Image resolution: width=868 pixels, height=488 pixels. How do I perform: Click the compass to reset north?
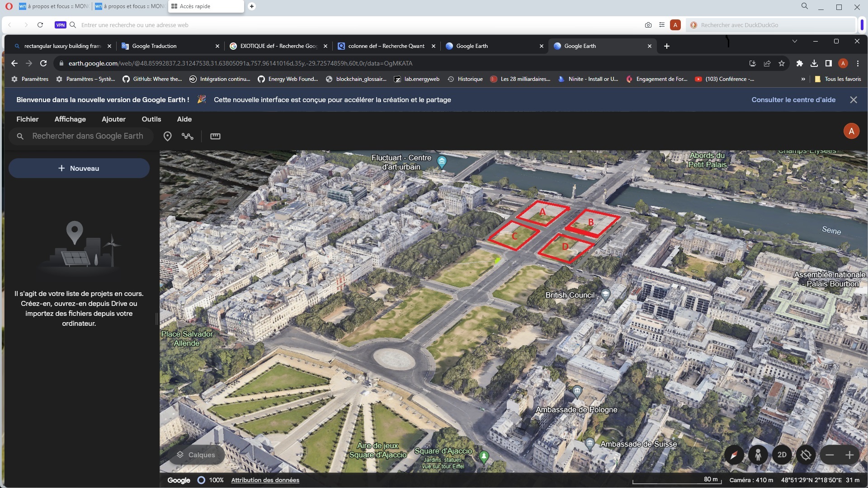tap(734, 455)
